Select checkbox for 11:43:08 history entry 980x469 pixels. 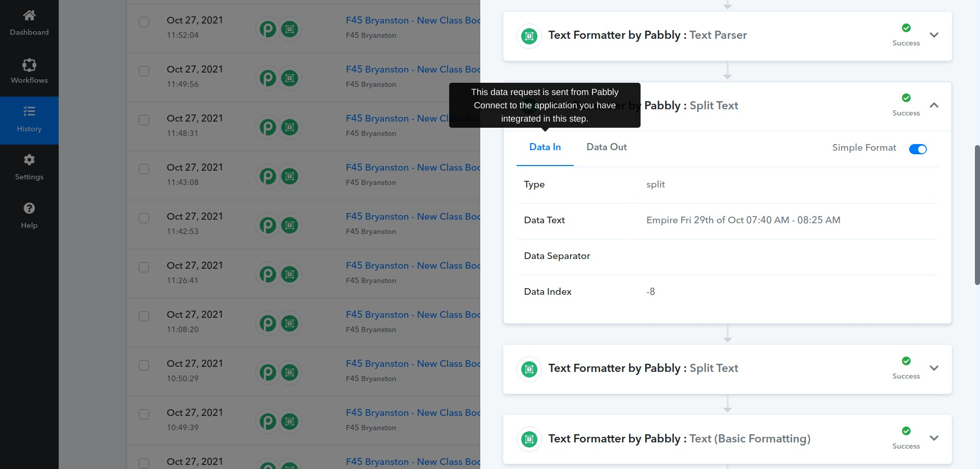[144, 169]
